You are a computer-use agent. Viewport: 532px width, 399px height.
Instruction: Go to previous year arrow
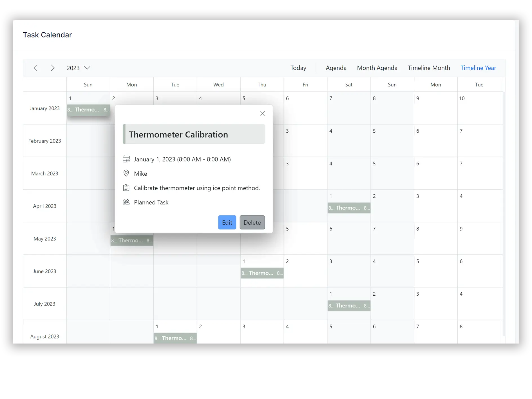[35, 68]
